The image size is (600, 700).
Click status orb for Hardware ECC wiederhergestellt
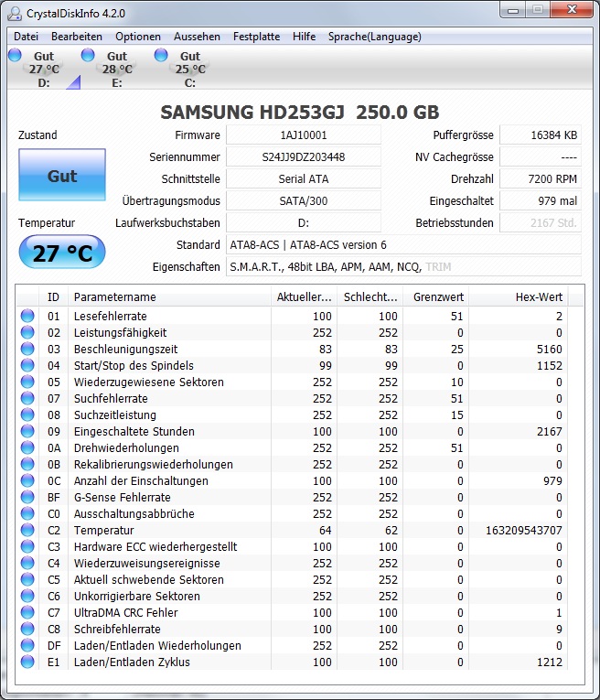point(27,547)
